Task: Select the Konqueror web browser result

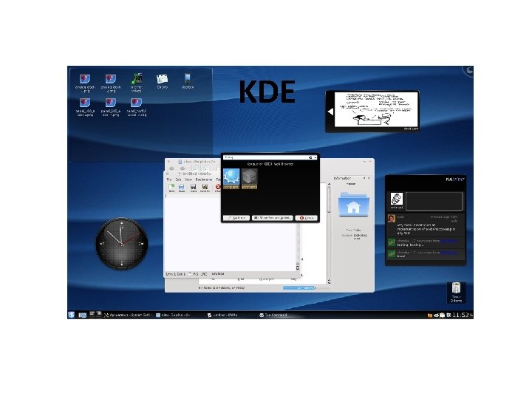Action: tap(231, 179)
